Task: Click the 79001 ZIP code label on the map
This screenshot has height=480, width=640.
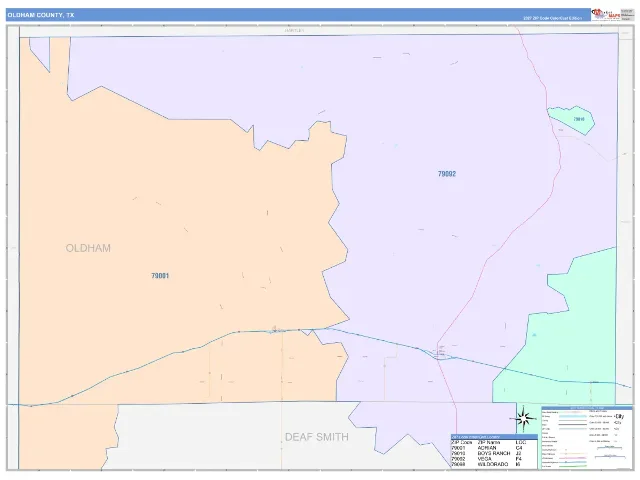Action: click(160, 276)
